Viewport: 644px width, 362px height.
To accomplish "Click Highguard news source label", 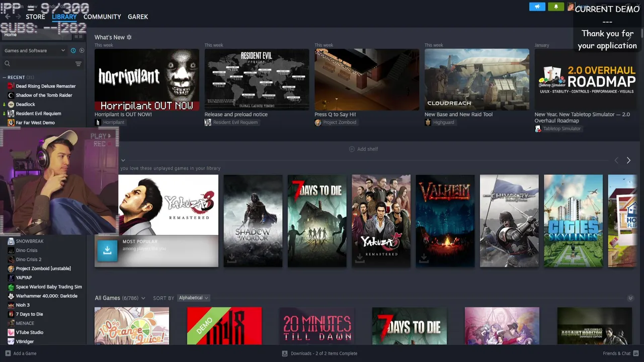I will click(443, 122).
